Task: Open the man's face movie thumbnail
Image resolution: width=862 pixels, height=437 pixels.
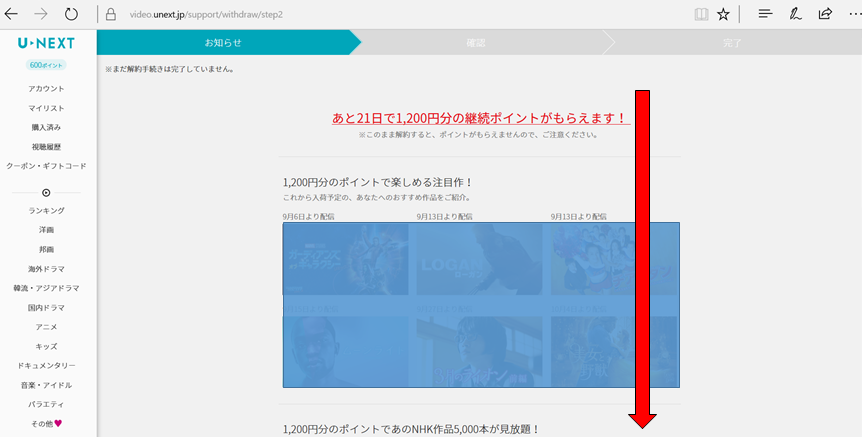Action: (346, 351)
